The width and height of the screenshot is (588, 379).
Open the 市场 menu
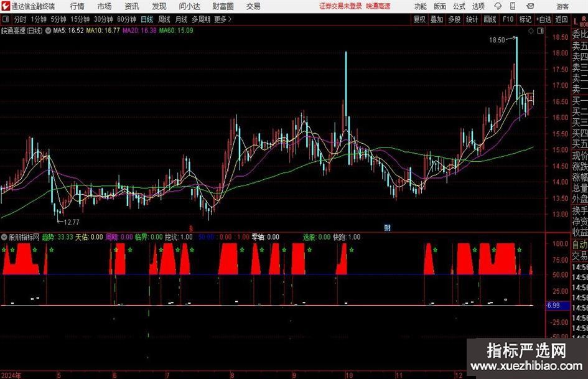105,6
